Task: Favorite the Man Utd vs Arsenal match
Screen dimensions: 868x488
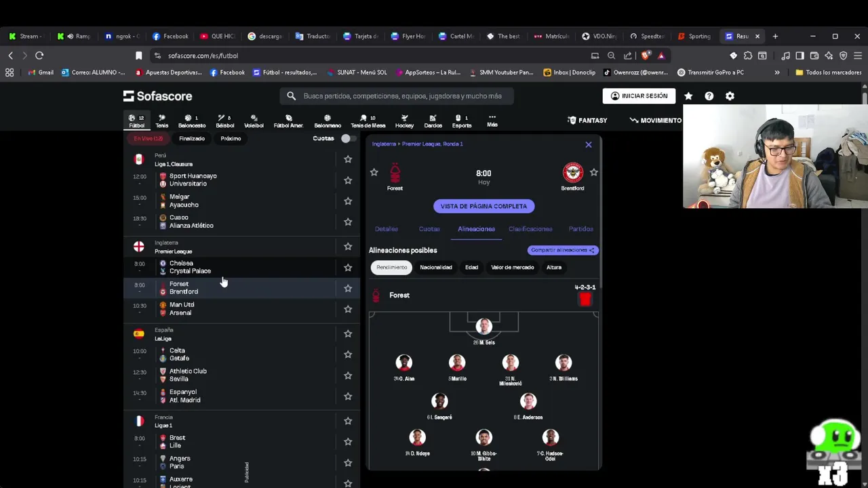Action: coord(348,309)
